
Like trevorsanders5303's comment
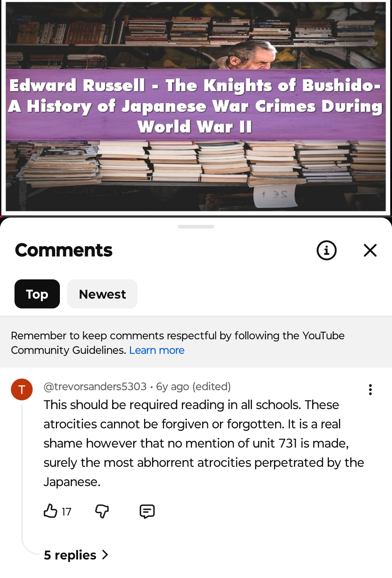coord(50,511)
